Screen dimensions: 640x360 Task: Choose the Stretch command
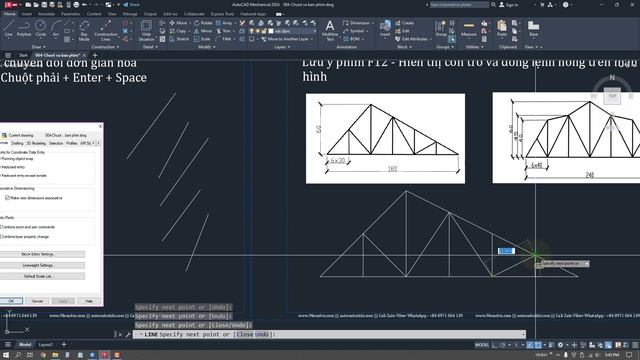[x=179, y=39]
